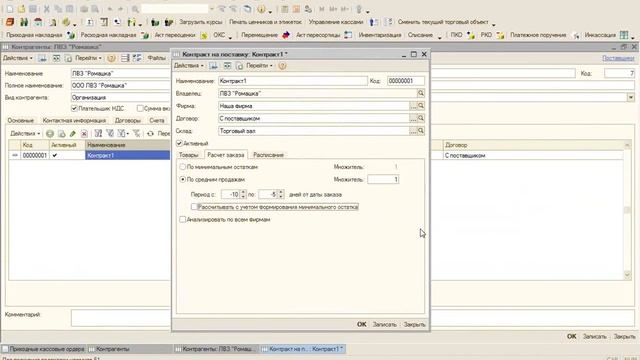Viewport: 640px width, 360px height.
Task: Click the New document icon in top toolbar
Action: pos(10,9)
